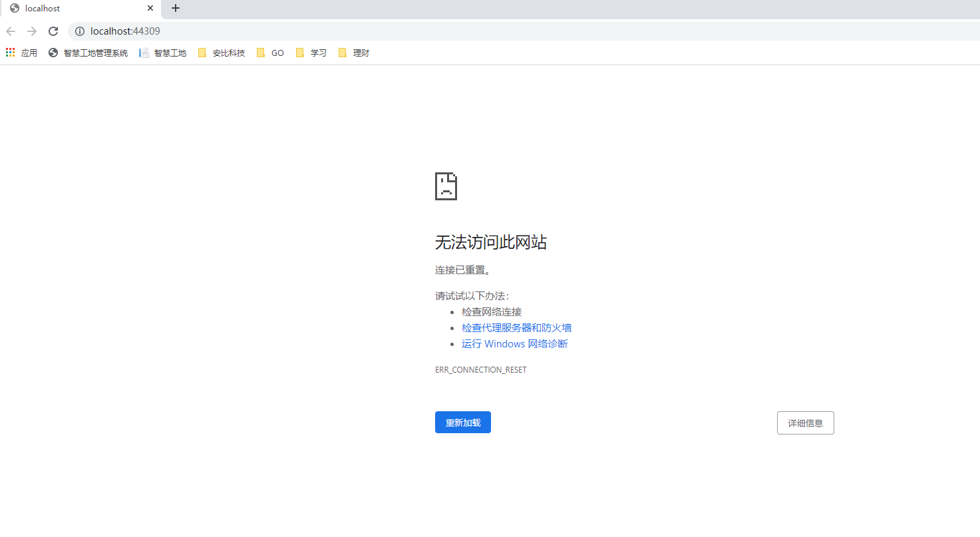Open a new tab with the plus button

[x=175, y=8]
